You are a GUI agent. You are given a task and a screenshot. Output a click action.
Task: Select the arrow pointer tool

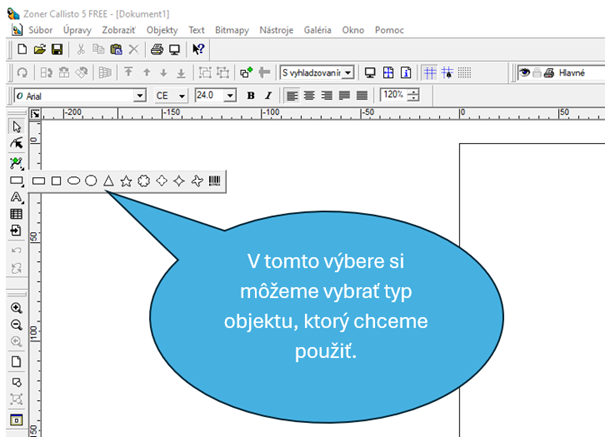tap(16, 127)
